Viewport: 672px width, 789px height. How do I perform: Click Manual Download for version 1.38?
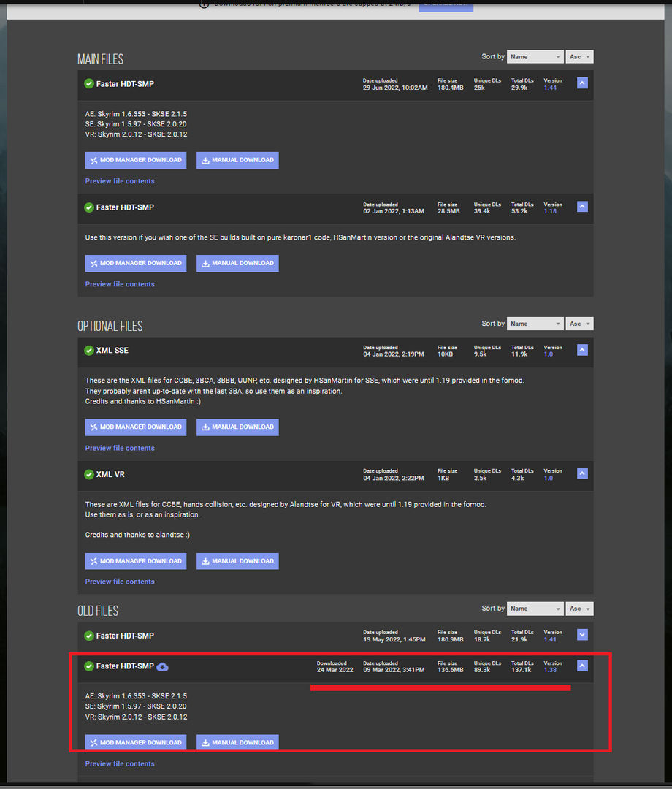pyautogui.click(x=237, y=742)
